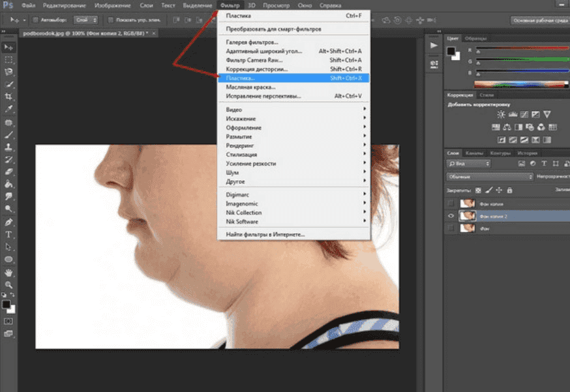Select the Lasso tool
This screenshot has height=392, width=570.
point(9,72)
